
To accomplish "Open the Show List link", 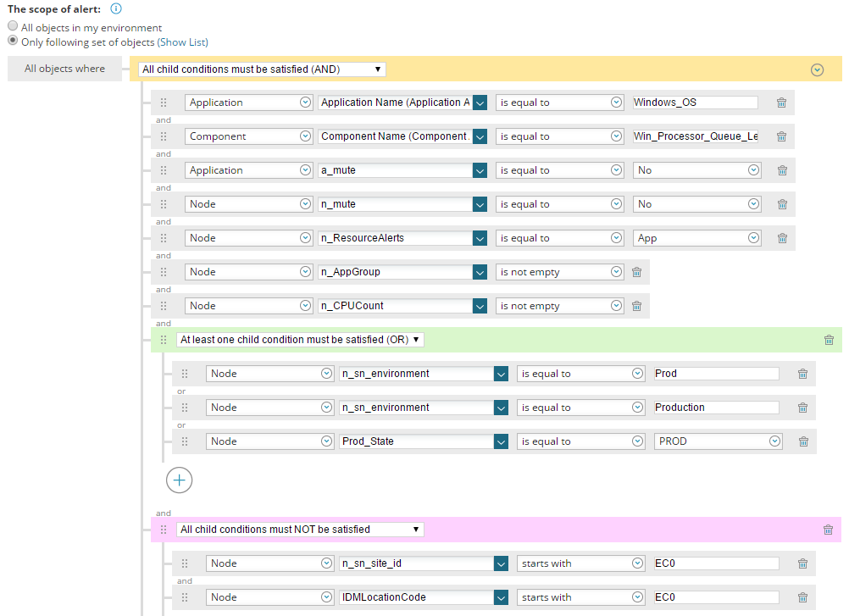I will click(182, 42).
